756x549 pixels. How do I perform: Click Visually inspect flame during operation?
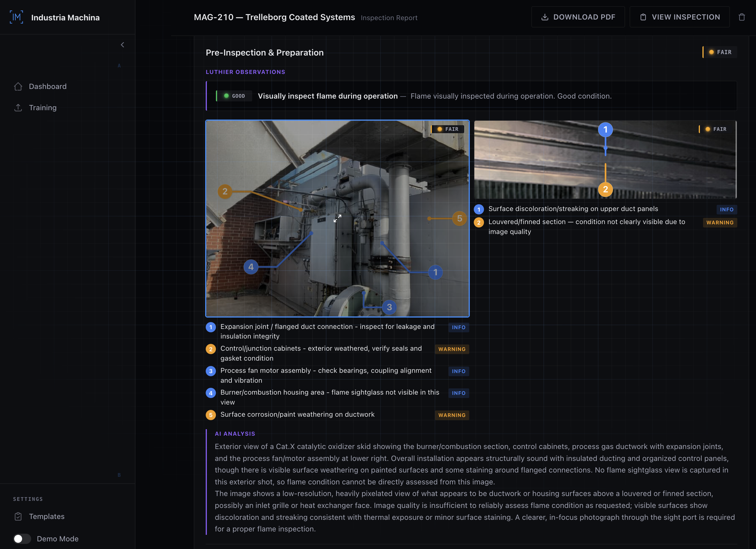[328, 96]
